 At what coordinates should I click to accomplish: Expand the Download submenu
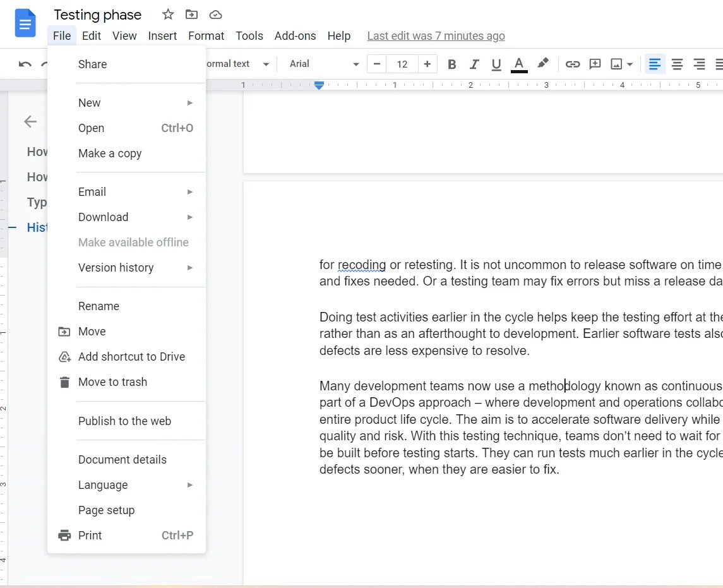tap(103, 217)
